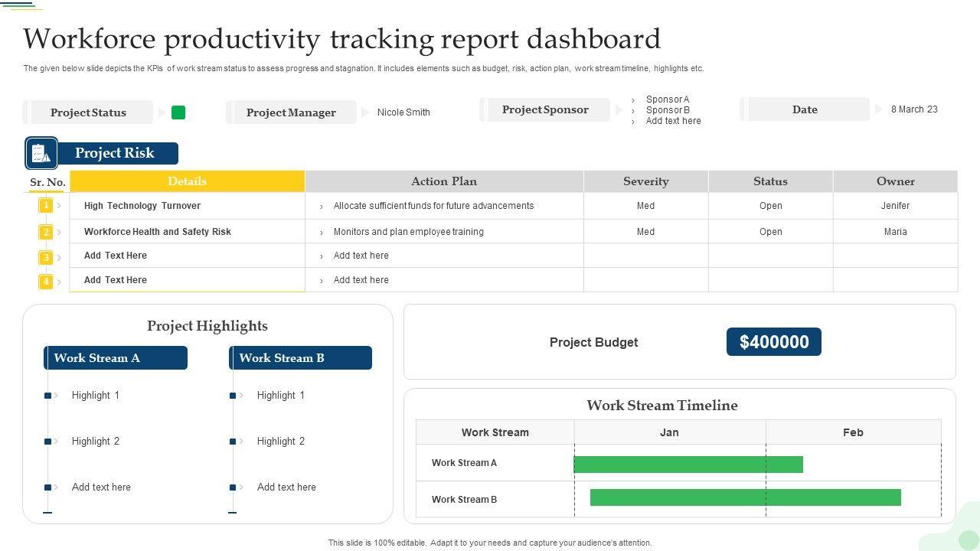Click the yellow Details column header
The height and width of the screenshot is (551, 980).
click(x=187, y=181)
